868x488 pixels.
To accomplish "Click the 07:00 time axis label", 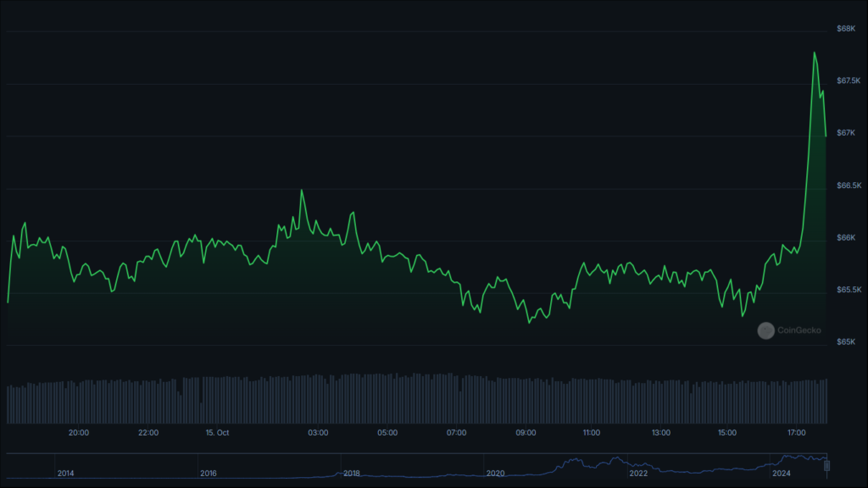I will click(456, 433).
